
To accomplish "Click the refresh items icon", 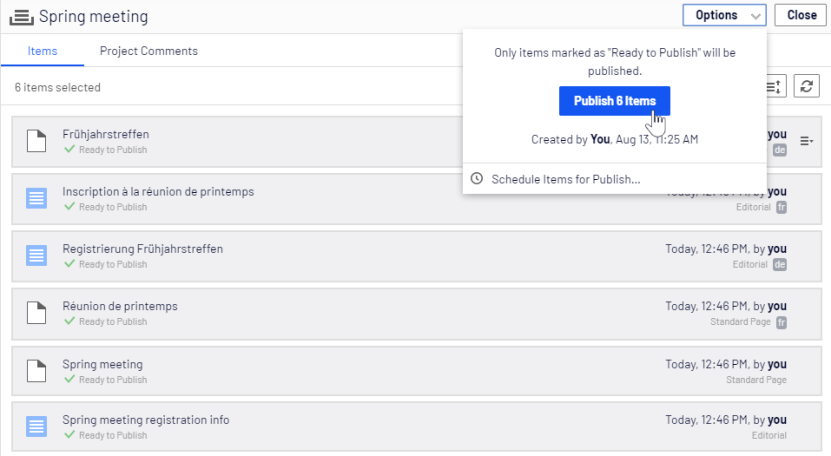I will coord(806,87).
